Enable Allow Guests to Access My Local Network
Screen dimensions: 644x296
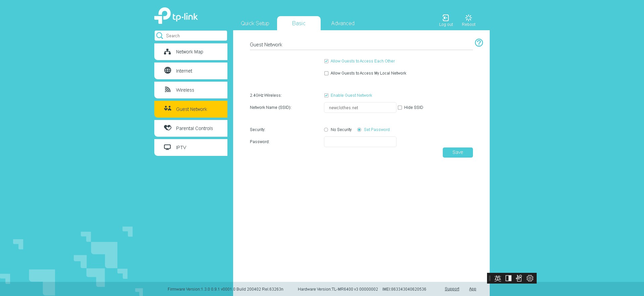(326, 73)
